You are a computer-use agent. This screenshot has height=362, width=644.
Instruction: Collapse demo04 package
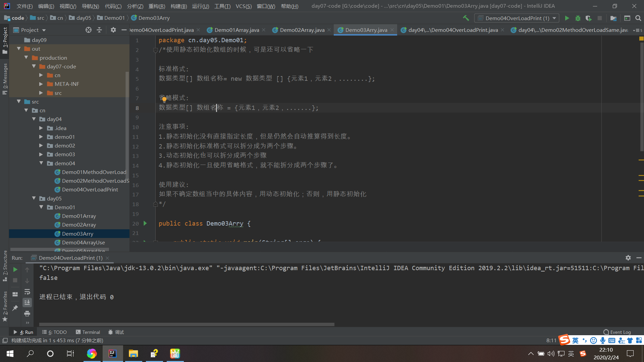pyautogui.click(x=41, y=163)
